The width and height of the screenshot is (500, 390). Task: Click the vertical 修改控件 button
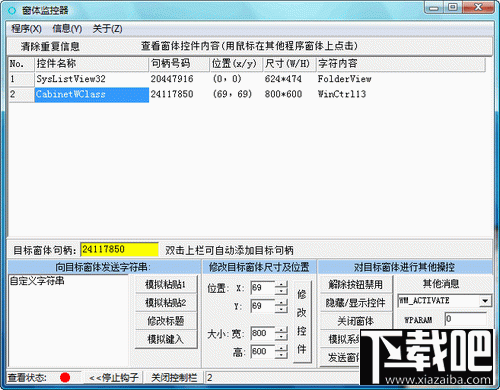pos(302,322)
